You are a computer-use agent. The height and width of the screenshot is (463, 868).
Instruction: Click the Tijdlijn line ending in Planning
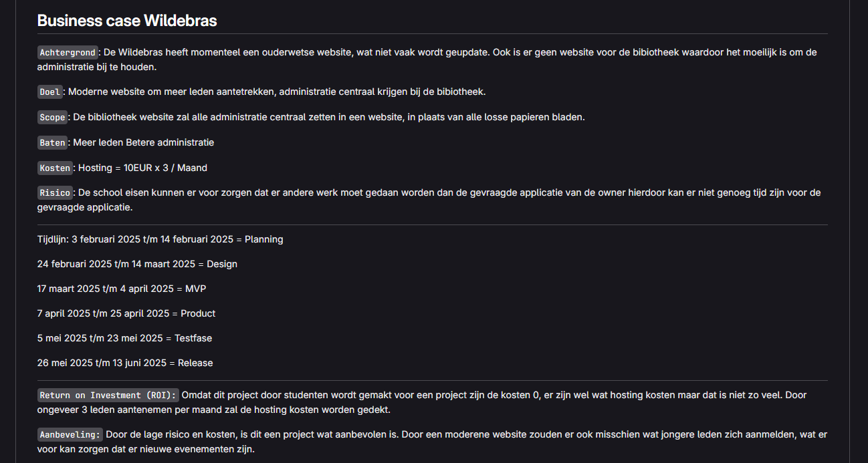(160, 239)
